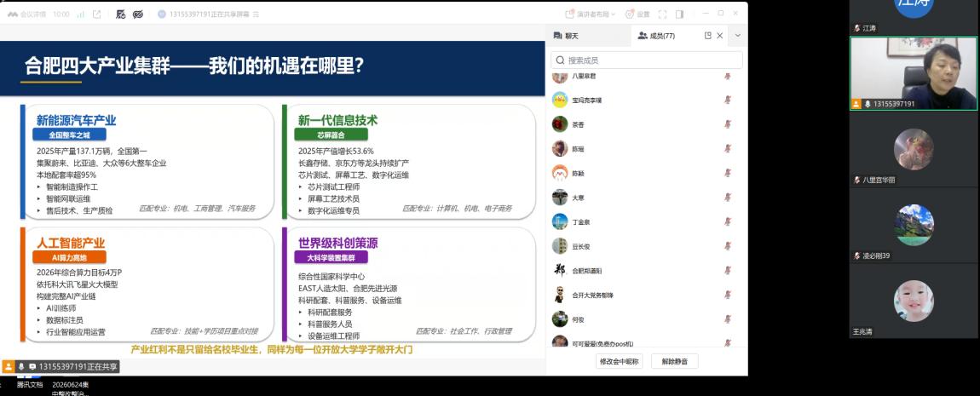Click the annotation-disabled icon in top bar

click(121, 14)
